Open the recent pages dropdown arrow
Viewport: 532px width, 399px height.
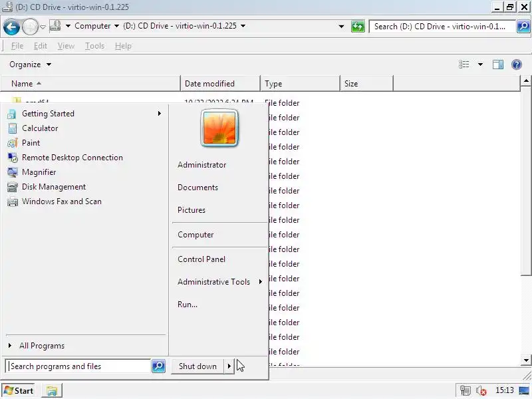(43, 27)
